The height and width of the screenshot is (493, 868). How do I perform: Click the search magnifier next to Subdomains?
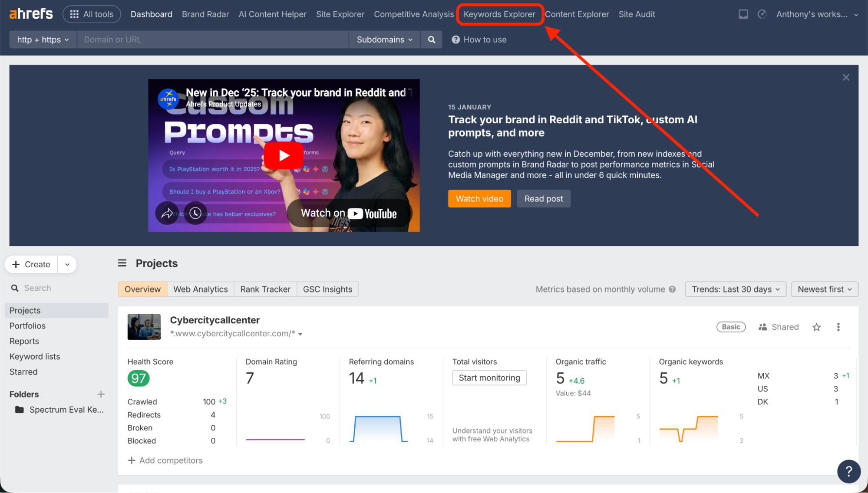click(431, 39)
